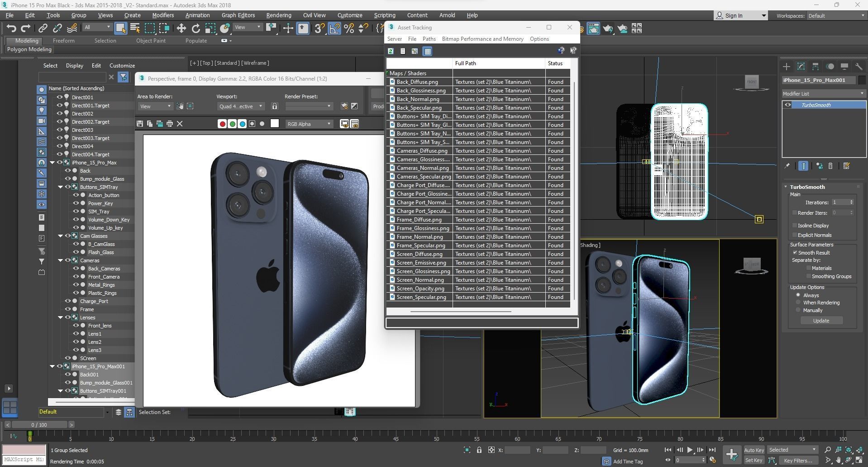The width and height of the screenshot is (868, 467).
Task: Click Refresh icon in Asset Tracking
Action: pyautogui.click(x=391, y=51)
